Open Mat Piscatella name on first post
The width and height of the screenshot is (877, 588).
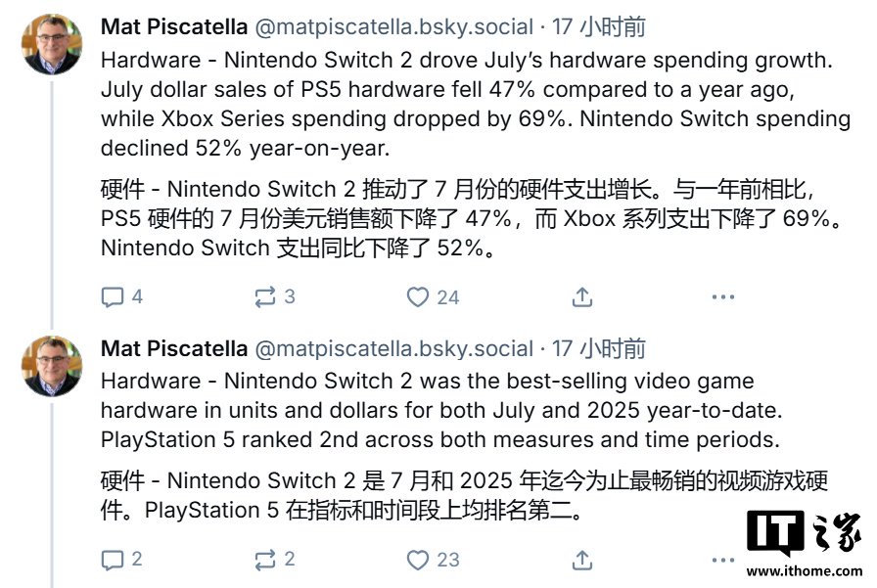(x=173, y=26)
